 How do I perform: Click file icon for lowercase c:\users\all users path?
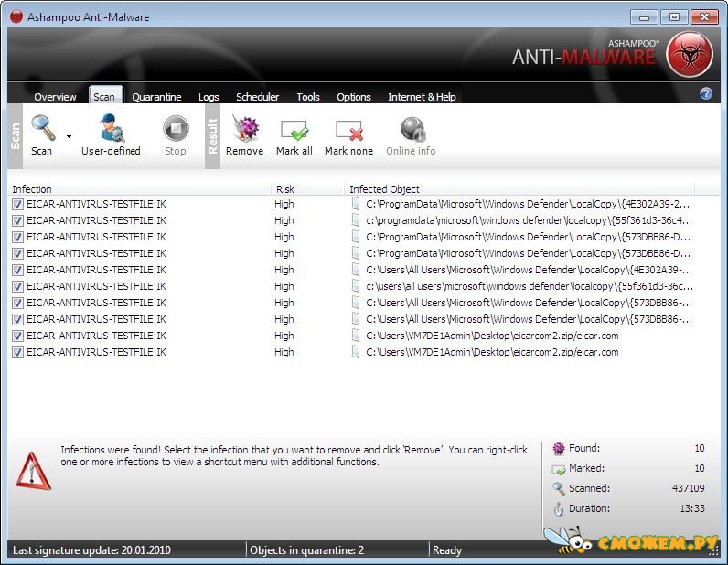[356, 286]
